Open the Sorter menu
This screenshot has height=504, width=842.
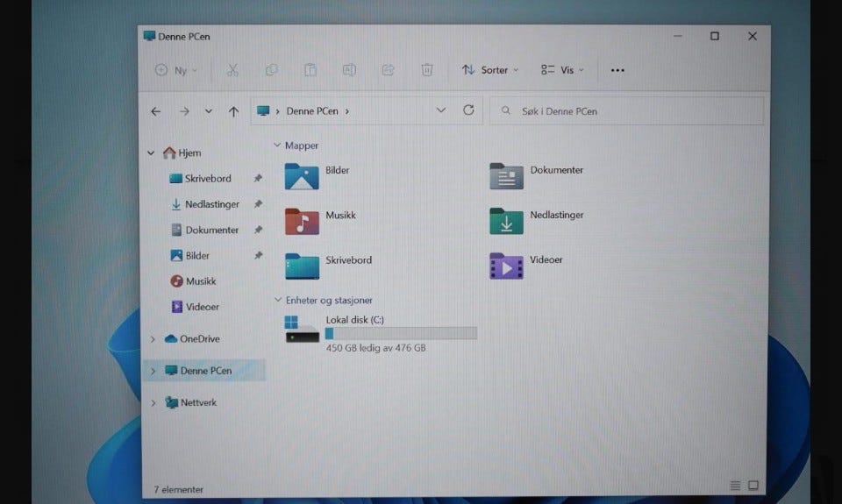pos(490,70)
